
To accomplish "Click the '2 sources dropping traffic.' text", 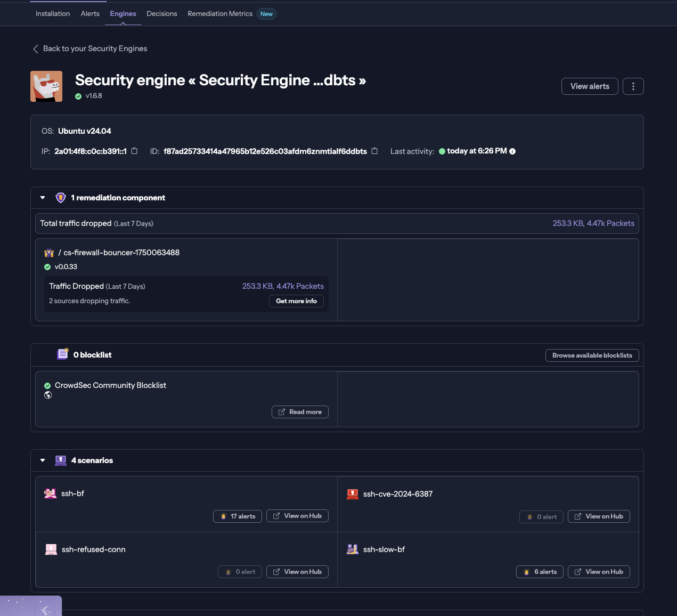I will click(89, 301).
